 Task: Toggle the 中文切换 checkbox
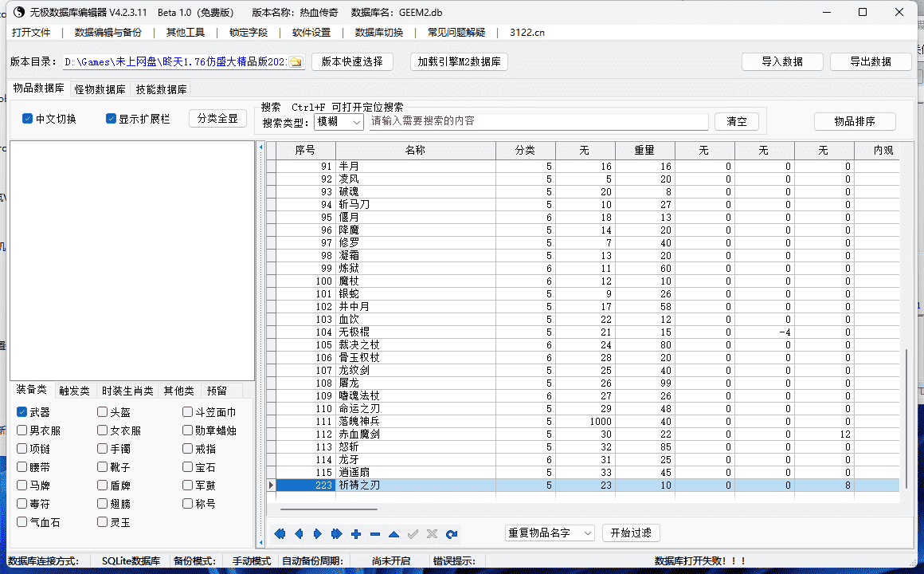tap(27, 119)
